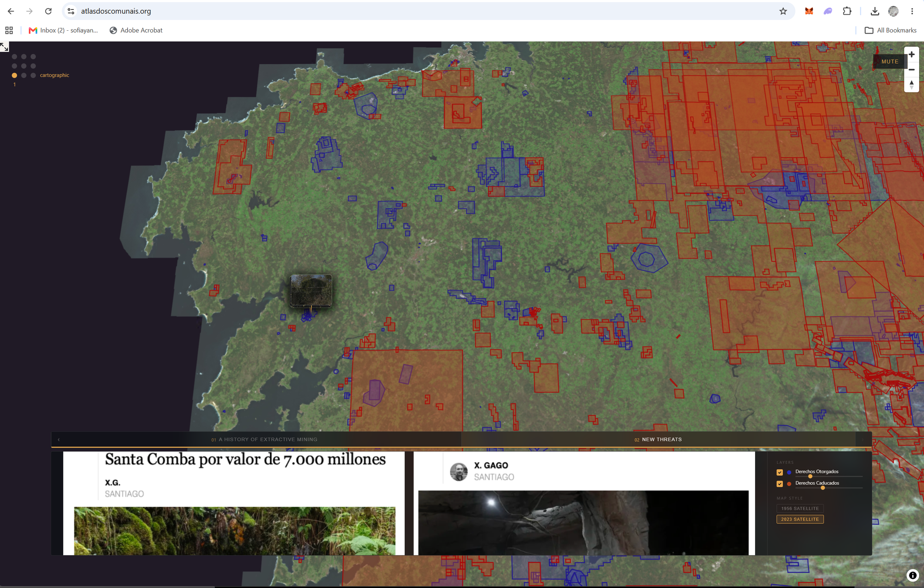
Task: Open the Adobe Acrobat bookmark
Action: pos(136,30)
